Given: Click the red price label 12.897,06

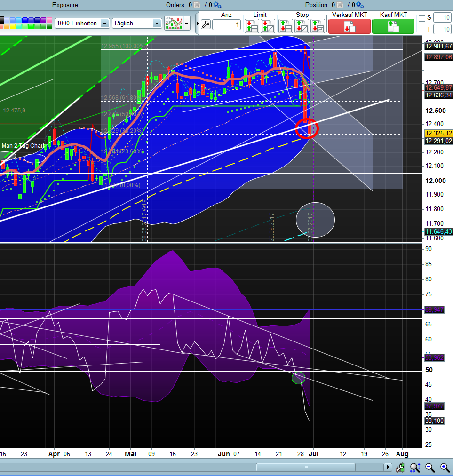Looking at the screenshot, I should tap(439, 57).
